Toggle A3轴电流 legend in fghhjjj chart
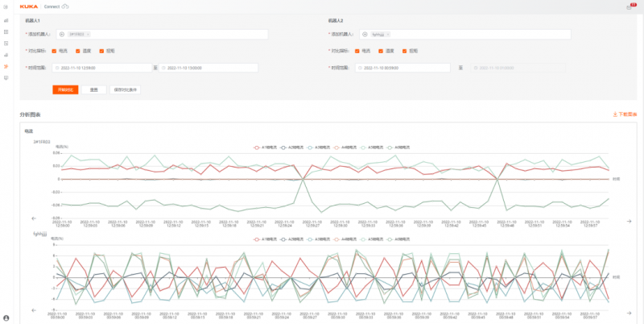Image resolution: width=644 pixels, height=324 pixels. [x=318, y=239]
